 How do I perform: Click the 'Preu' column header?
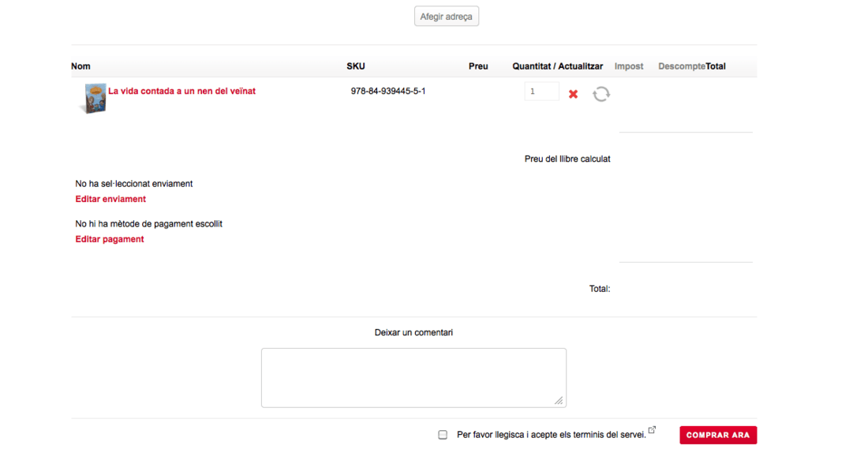click(478, 66)
